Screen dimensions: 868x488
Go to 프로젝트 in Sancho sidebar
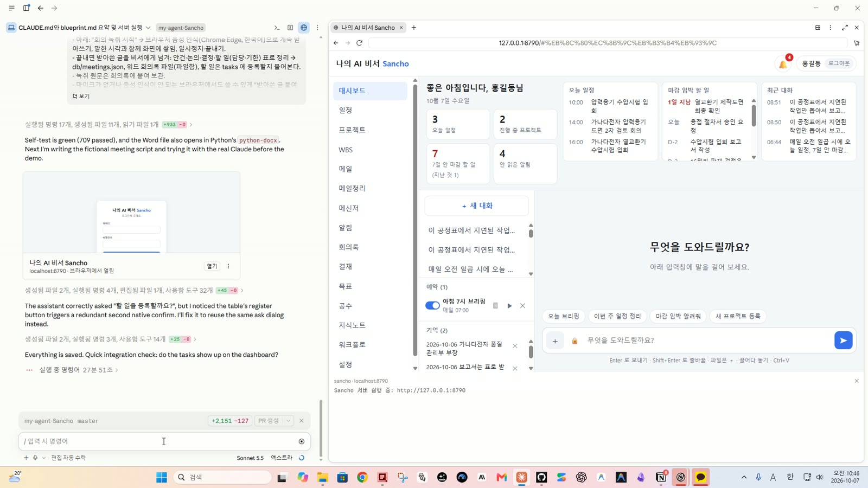coord(370,130)
